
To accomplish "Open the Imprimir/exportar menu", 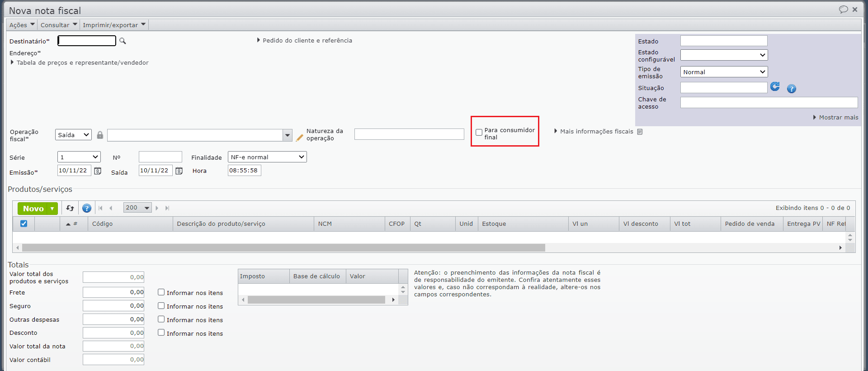I will (x=114, y=25).
